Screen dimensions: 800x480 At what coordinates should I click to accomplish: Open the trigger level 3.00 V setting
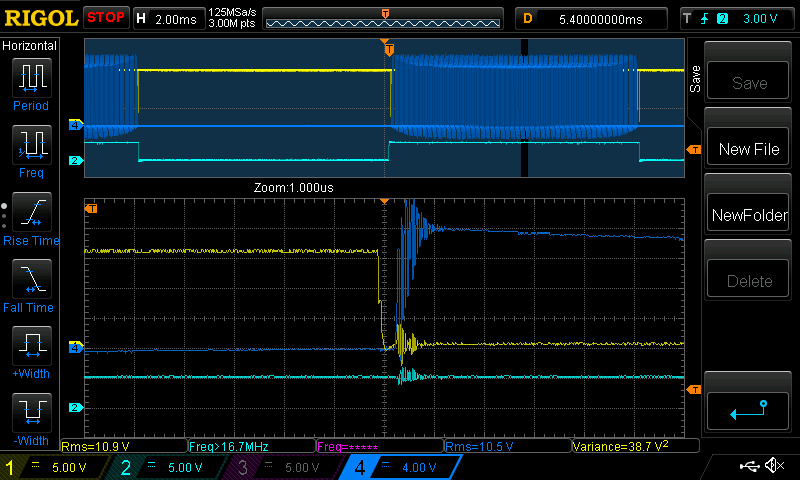point(738,18)
